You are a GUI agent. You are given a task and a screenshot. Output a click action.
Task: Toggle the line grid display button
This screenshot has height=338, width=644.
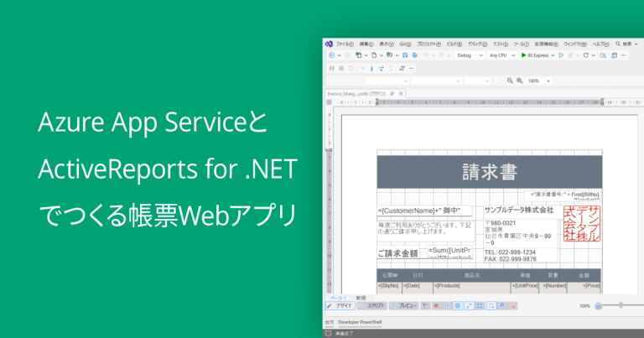(x=458, y=306)
